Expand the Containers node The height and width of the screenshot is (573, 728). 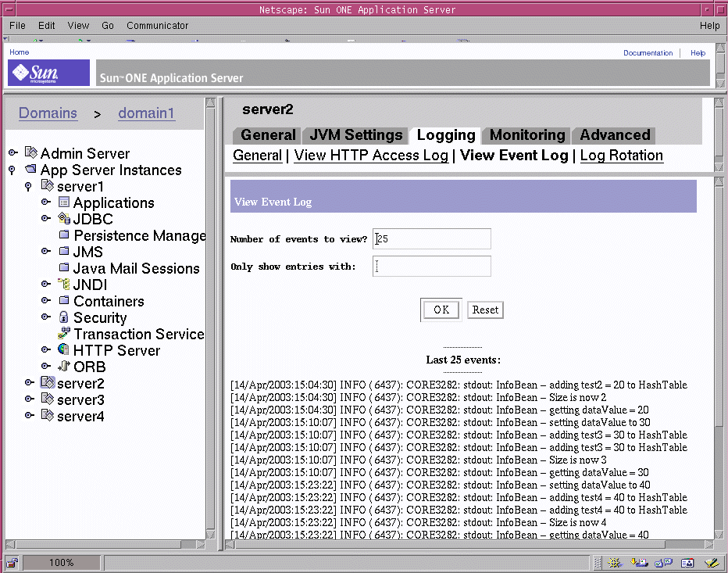(x=45, y=300)
